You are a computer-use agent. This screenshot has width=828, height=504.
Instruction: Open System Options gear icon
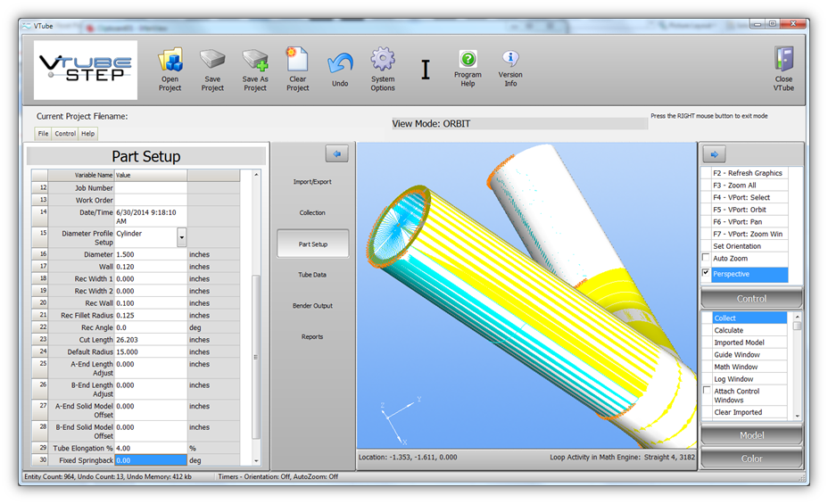pyautogui.click(x=383, y=61)
